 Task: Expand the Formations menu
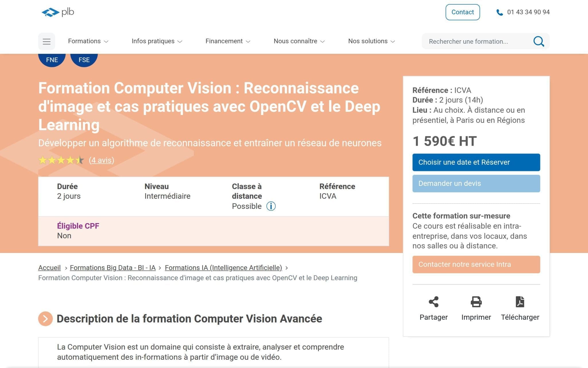(x=88, y=41)
